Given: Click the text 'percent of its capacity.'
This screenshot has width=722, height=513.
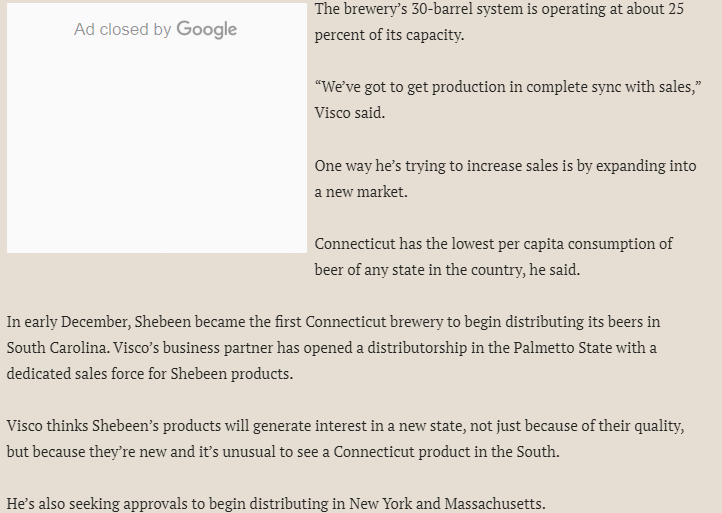Looking at the screenshot, I should pyautogui.click(x=389, y=35).
